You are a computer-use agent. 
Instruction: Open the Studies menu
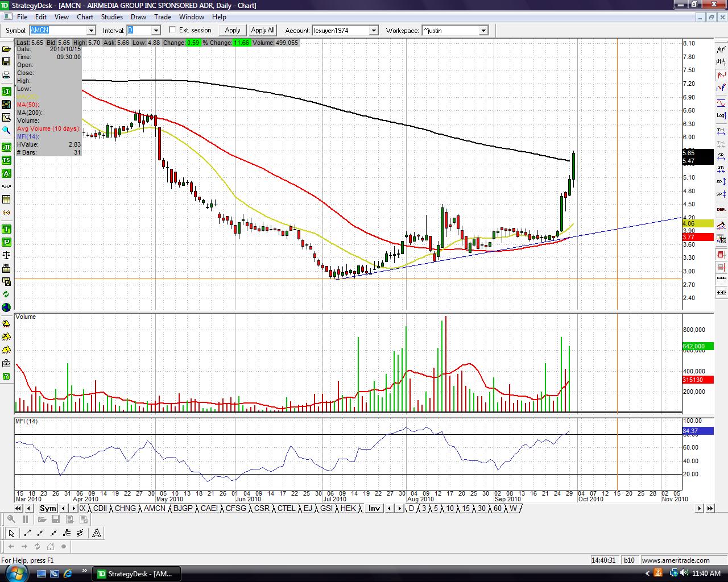point(112,17)
